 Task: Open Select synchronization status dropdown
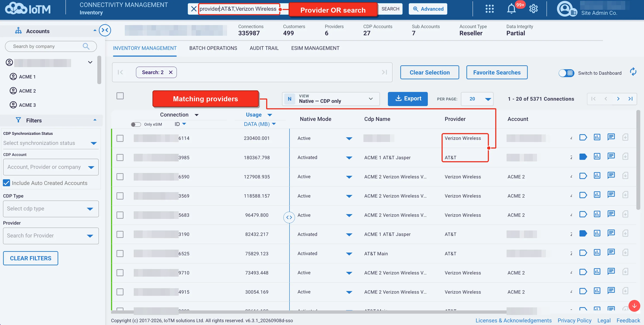pos(50,143)
